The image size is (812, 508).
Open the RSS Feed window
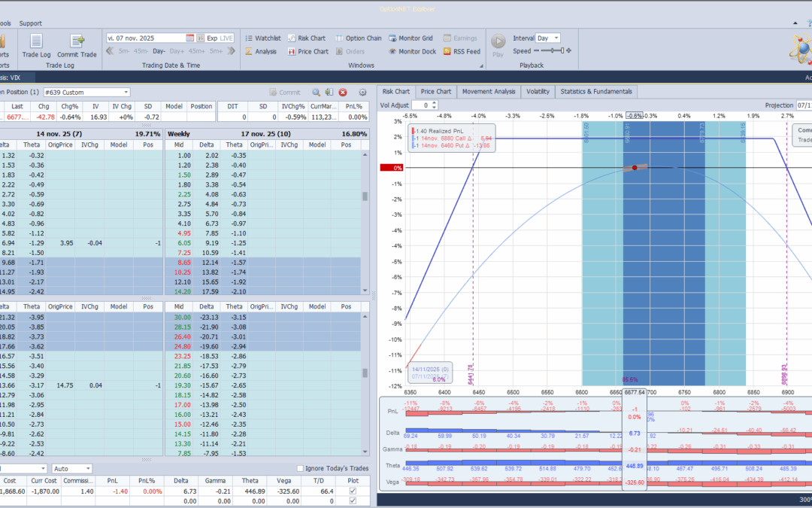point(462,51)
